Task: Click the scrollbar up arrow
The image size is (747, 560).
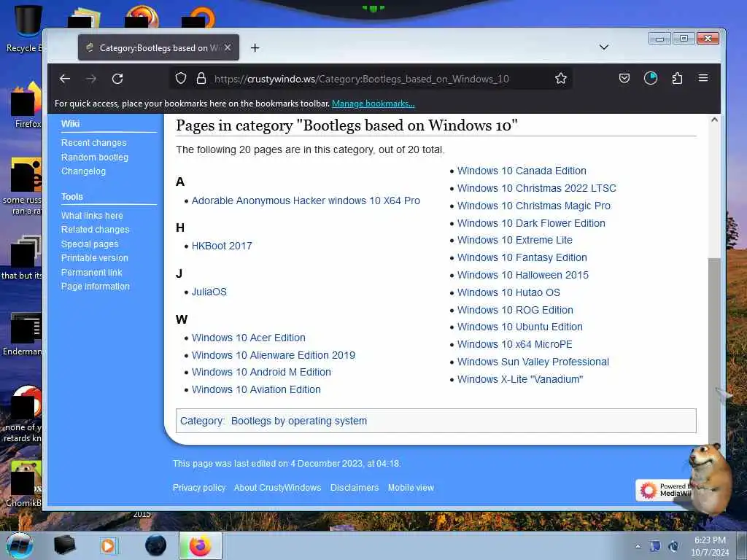Action: tap(714, 120)
